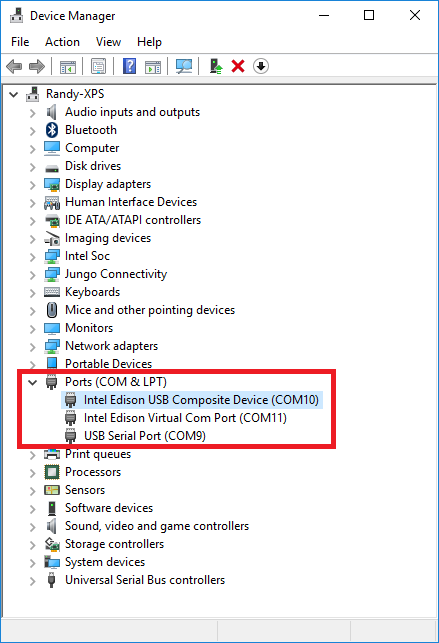Open the File menu
This screenshot has width=439, height=643.
(20, 42)
